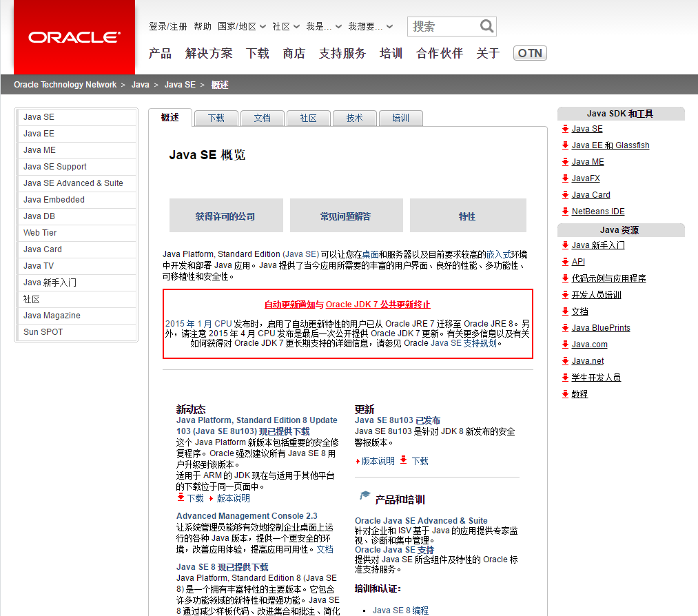Open Java SE 8u103 已发布 link
Screen dimensions: 698x616
397,420
